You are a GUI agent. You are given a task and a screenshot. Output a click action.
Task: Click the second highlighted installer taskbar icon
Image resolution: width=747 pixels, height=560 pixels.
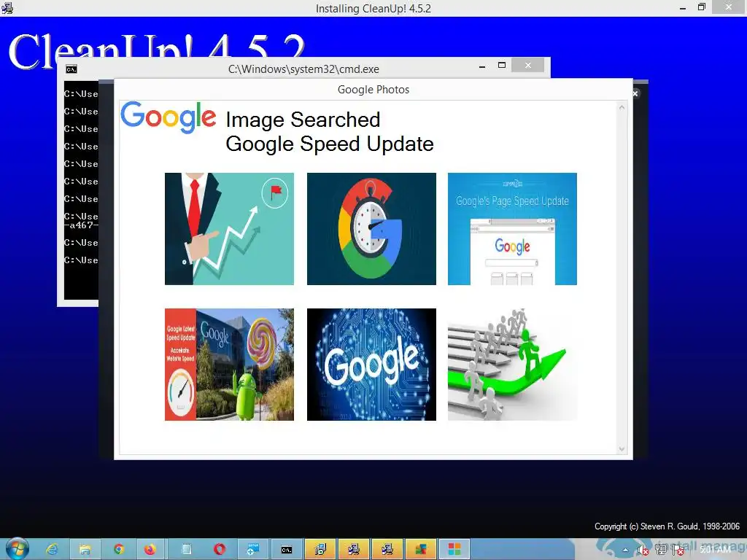[x=354, y=550]
